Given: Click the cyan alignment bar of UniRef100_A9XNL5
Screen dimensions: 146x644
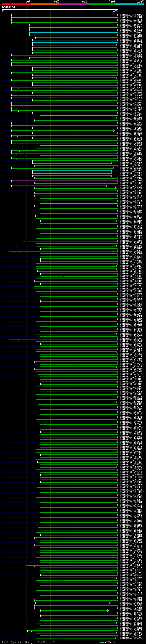Looking at the screenshot, I should (x=72, y=163).
